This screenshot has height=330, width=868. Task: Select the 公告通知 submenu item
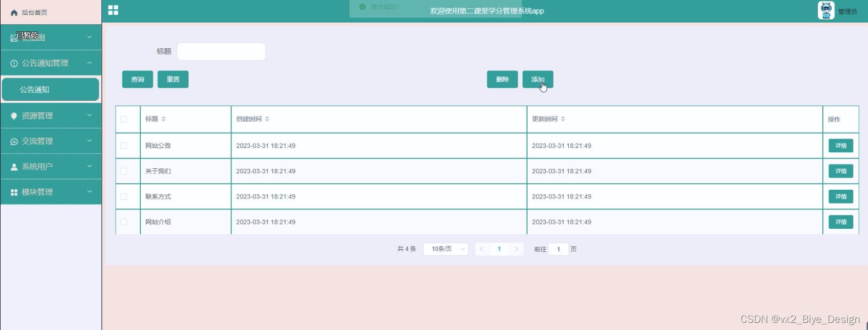tap(51, 90)
